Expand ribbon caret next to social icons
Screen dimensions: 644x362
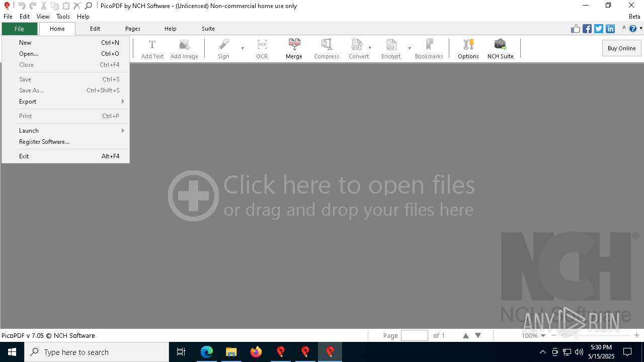(x=624, y=29)
